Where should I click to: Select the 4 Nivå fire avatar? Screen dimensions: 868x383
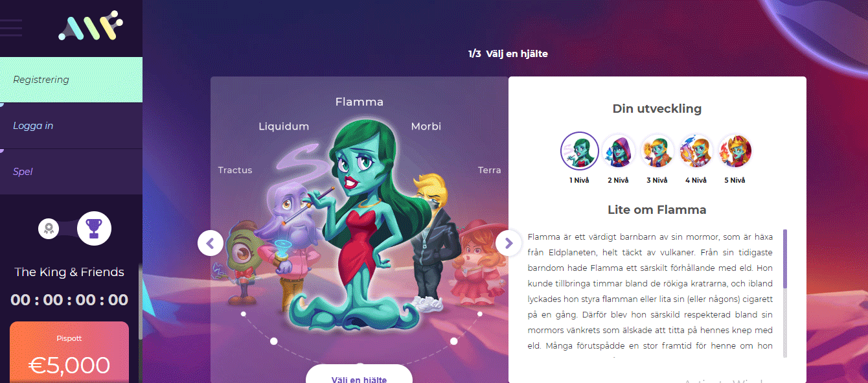pyautogui.click(x=696, y=151)
